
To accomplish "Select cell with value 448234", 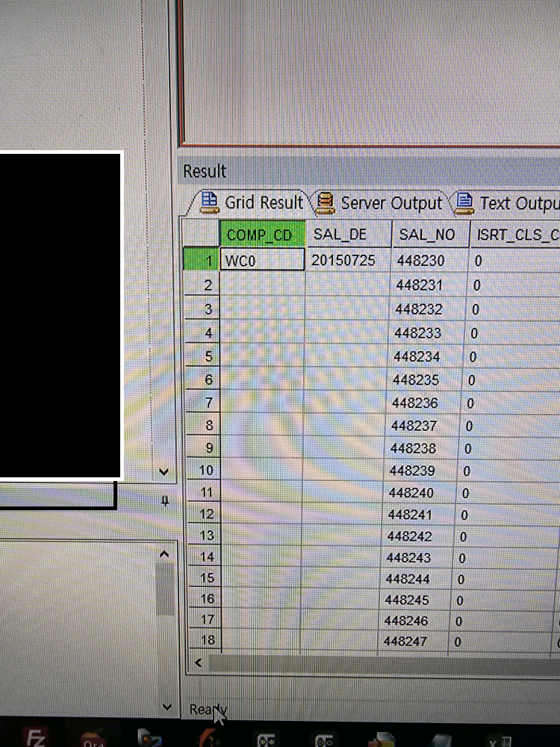I will [x=425, y=356].
